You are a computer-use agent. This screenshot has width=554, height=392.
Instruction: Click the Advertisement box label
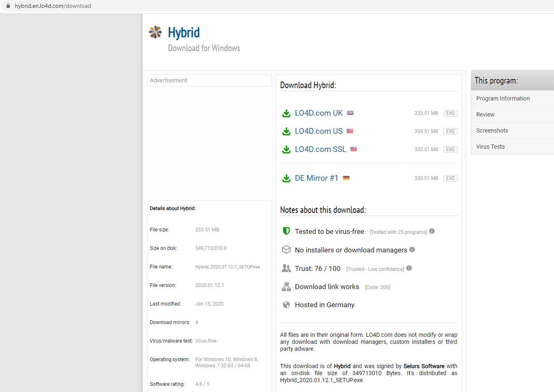coord(169,80)
